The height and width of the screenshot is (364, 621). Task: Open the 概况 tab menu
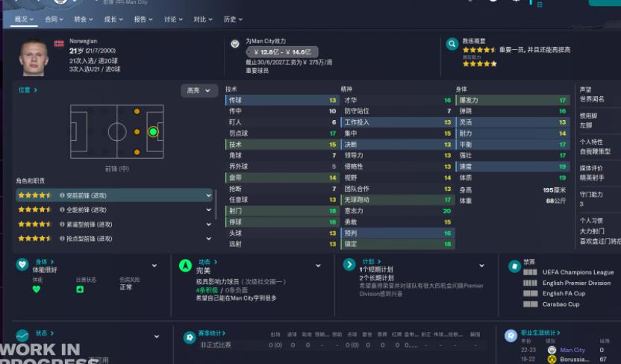pyautogui.click(x=24, y=19)
